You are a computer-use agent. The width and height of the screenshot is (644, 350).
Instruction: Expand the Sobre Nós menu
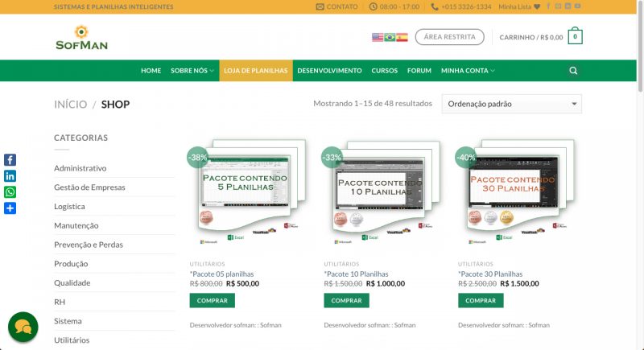click(192, 71)
